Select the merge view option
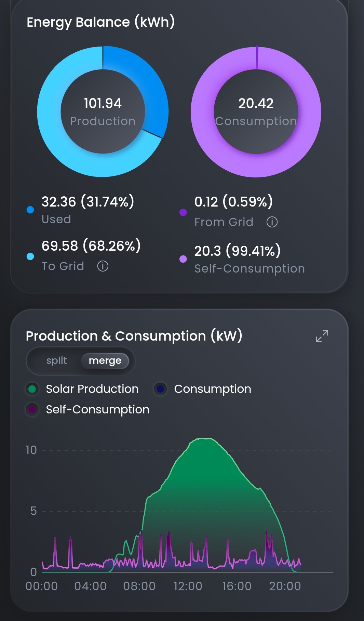The image size is (364, 621). (105, 361)
